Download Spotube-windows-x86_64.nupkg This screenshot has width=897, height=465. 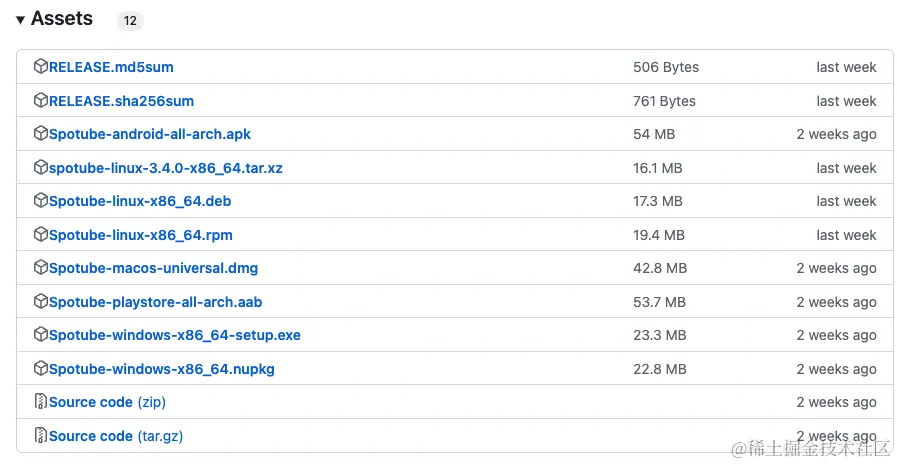tap(162, 369)
